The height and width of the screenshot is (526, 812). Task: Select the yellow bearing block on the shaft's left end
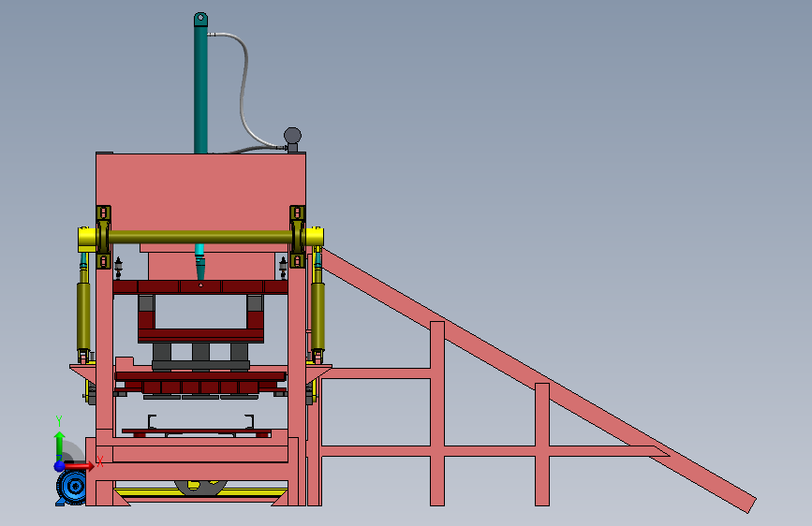point(86,238)
